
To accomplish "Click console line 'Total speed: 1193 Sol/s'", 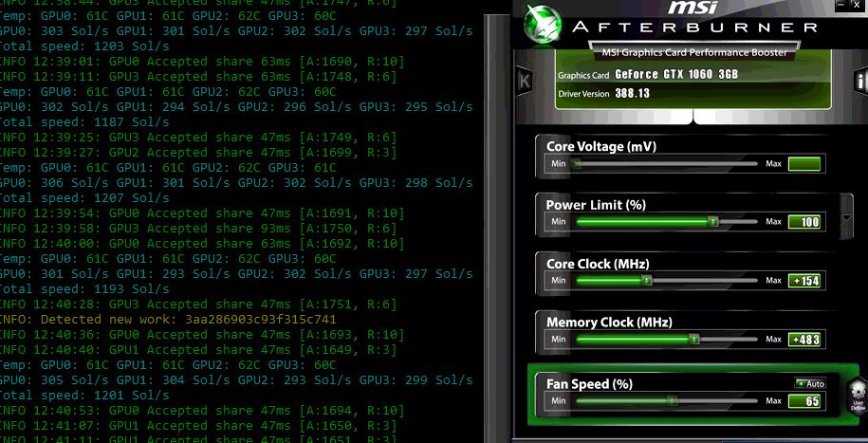I will coord(83,289).
